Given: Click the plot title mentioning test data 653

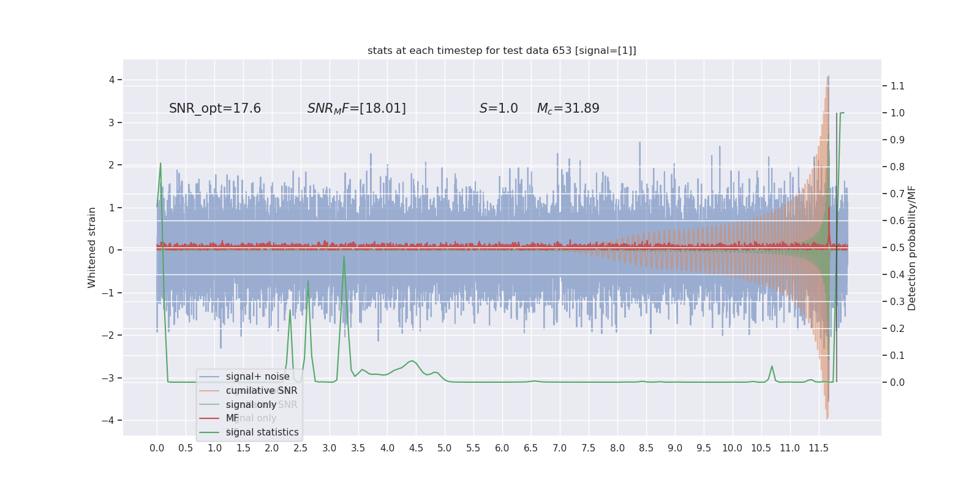Looking at the screenshot, I should [x=502, y=51].
